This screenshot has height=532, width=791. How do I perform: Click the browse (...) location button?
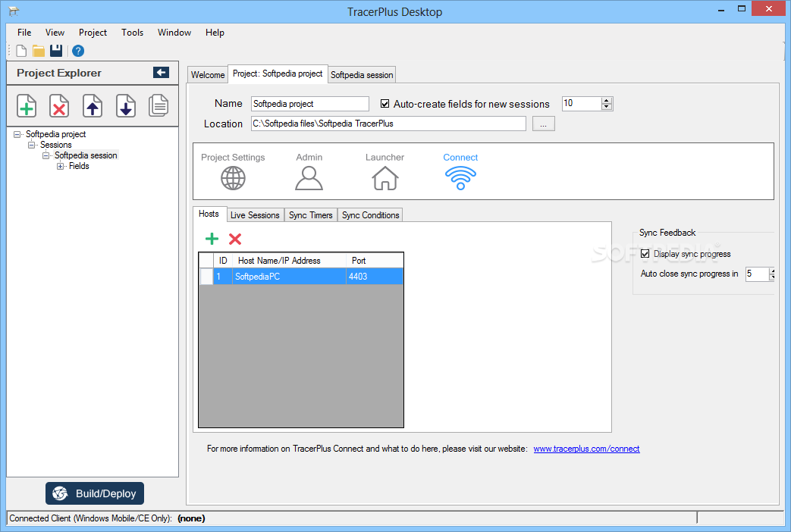point(543,124)
